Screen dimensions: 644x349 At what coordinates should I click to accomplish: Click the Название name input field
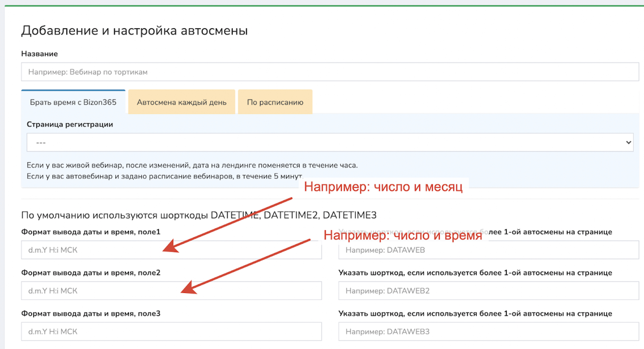(330, 72)
